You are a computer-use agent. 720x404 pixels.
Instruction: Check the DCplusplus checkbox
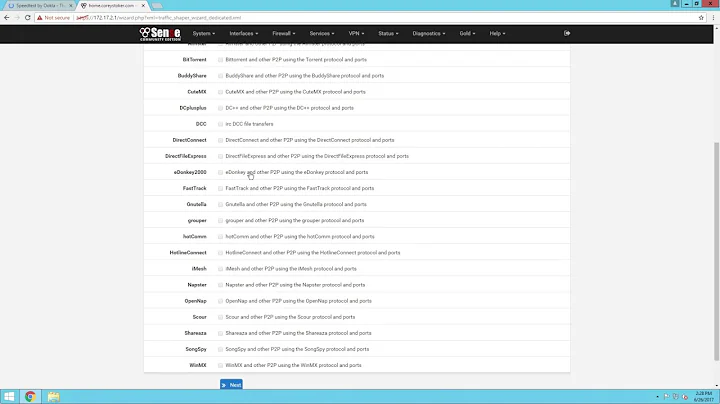click(x=220, y=108)
